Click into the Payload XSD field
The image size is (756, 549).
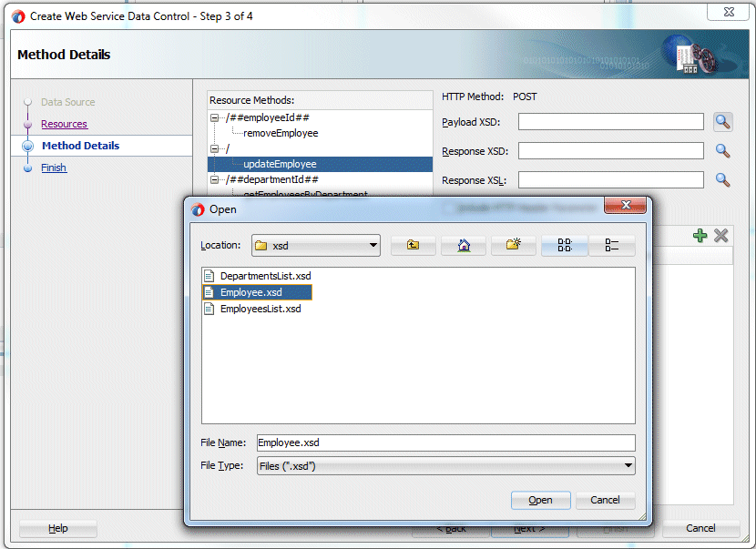[x=611, y=121]
